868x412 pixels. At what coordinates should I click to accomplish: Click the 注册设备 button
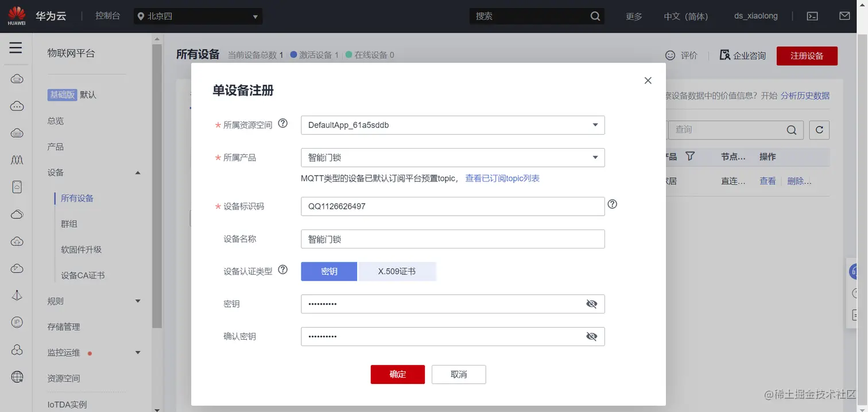[x=807, y=56]
